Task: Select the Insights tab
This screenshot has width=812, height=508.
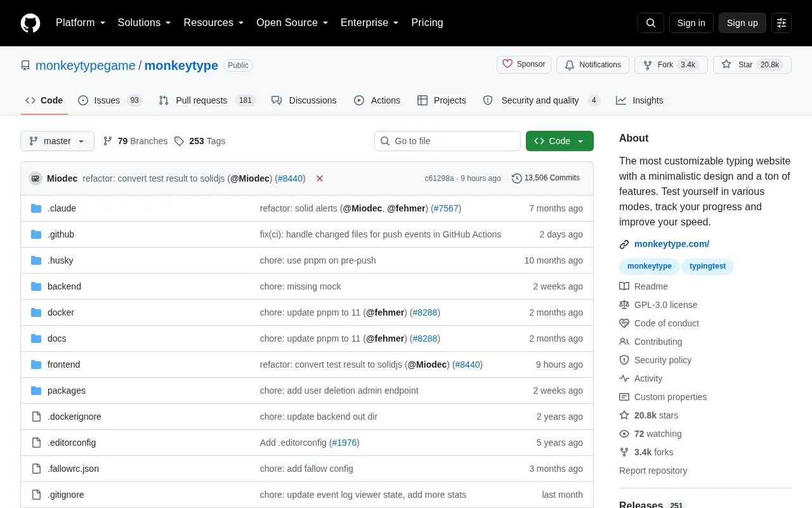Action: [639, 100]
